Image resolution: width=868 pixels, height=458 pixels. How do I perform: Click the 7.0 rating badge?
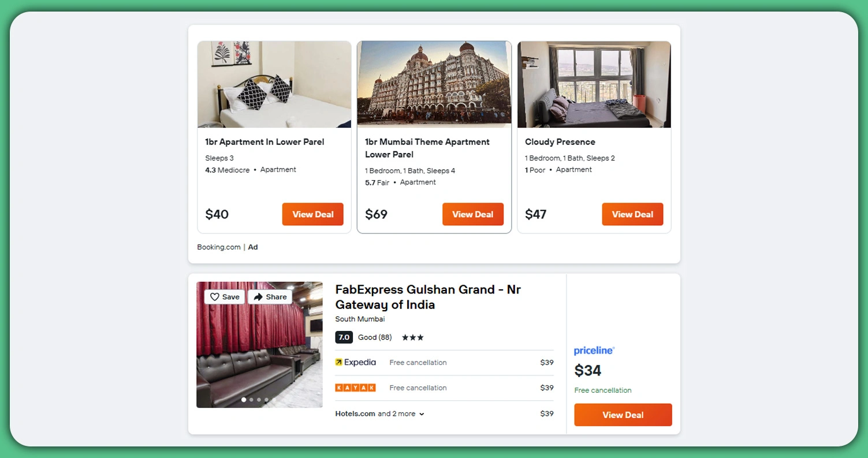click(x=344, y=337)
